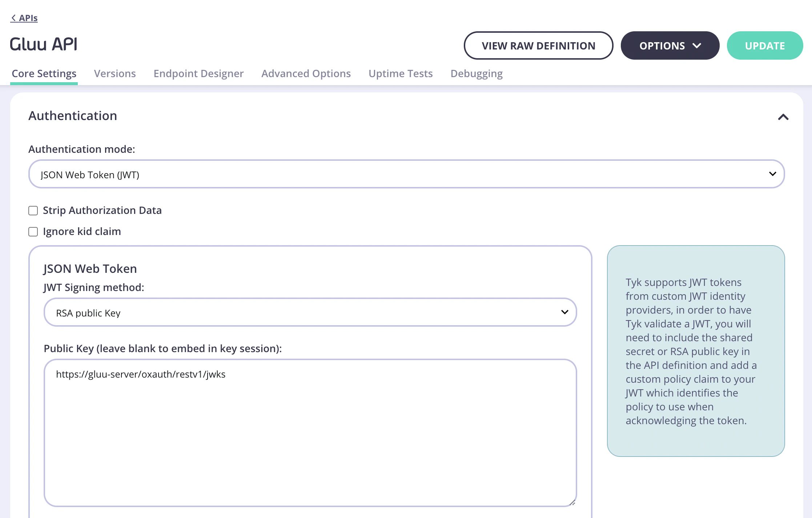
Task: Switch to the Versions tab
Action: click(x=115, y=73)
